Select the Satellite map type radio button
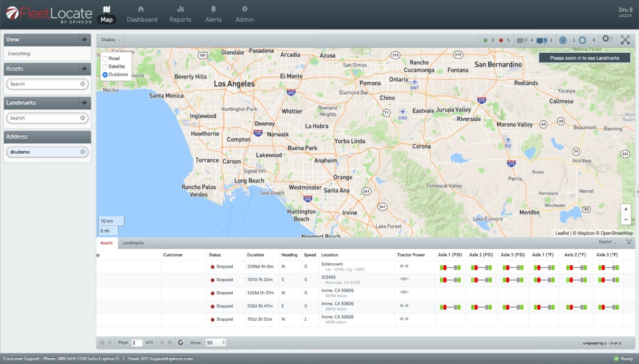Viewport: 639px width, 364px height. [x=106, y=66]
